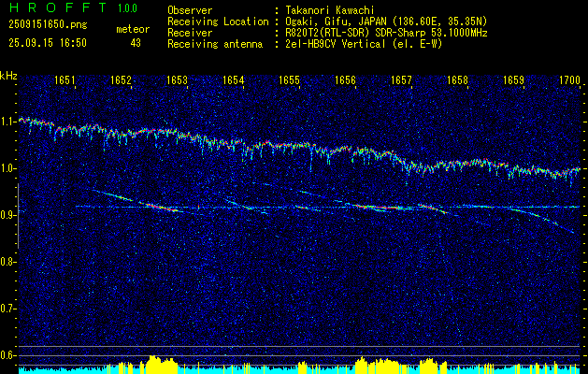Image resolution: width=588 pixels, height=374 pixels.
Task: Click the HROFFT title text
Action: click(x=59, y=7)
